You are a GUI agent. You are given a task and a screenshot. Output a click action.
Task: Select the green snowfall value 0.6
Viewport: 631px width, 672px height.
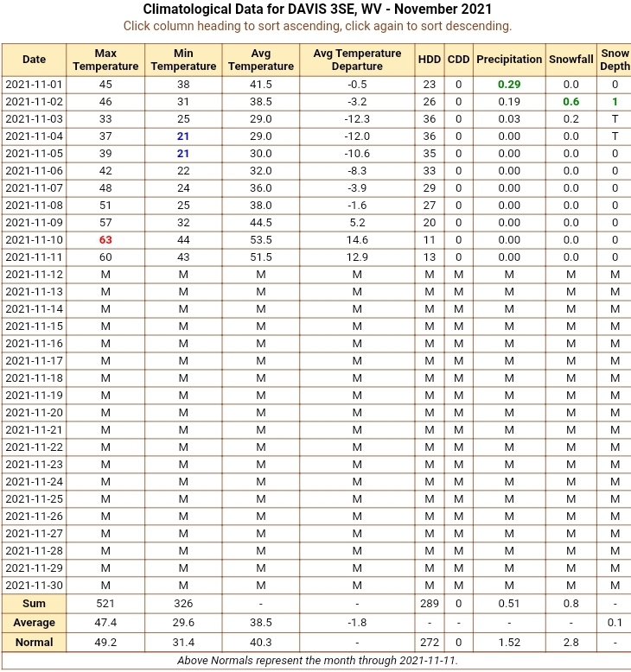point(571,102)
